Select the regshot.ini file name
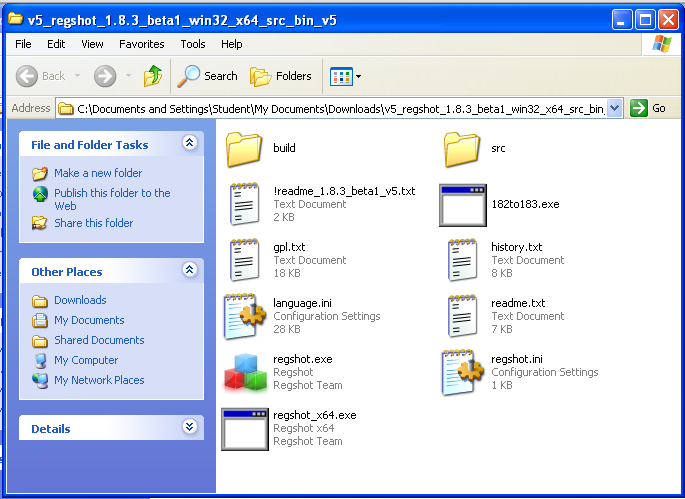Image resolution: width=685 pixels, height=499 pixels. [x=517, y=359]
